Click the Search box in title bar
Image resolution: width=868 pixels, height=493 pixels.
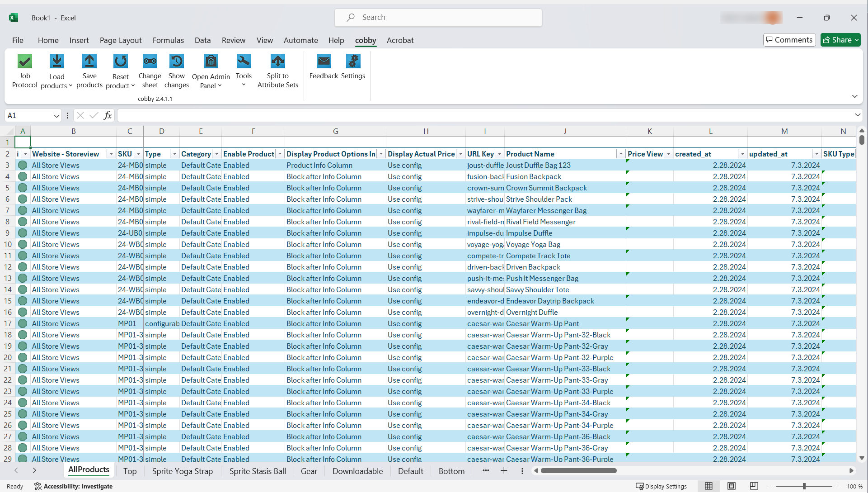click(438, 18)
